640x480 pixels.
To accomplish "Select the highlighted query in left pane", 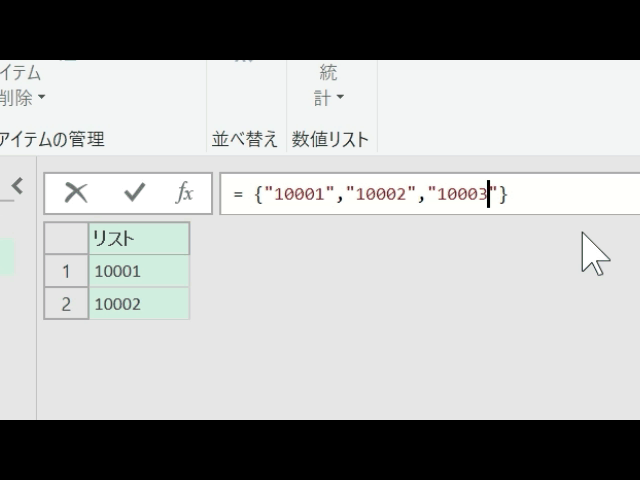I will point(7,257).
